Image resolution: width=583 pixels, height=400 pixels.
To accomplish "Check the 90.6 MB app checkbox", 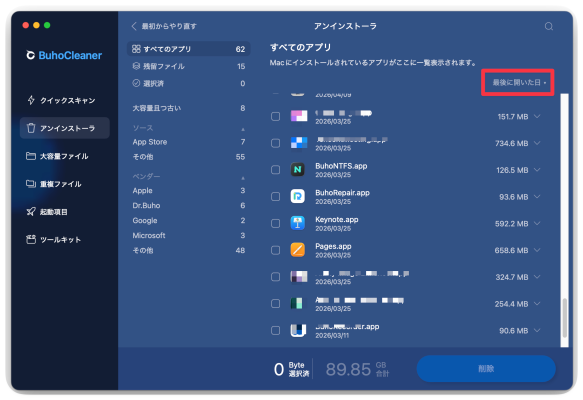I will click(276, 330).
